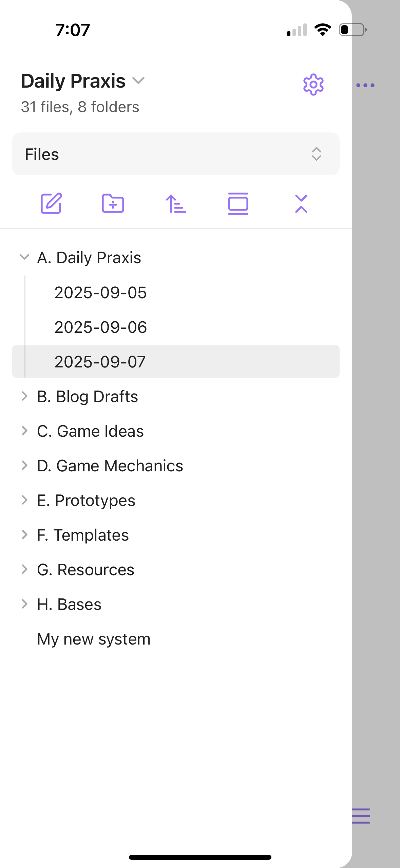Tap the hamburger menu icon at bottom right

click(361, 816)
